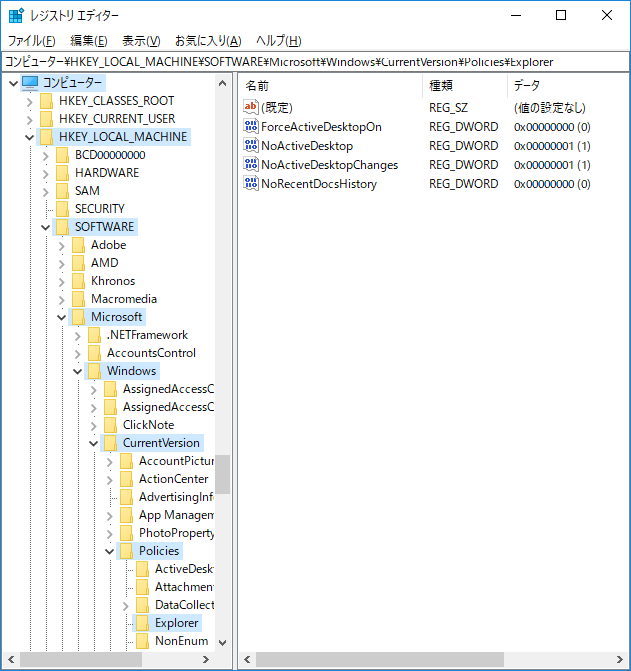Click the registry path address bar

315,62
